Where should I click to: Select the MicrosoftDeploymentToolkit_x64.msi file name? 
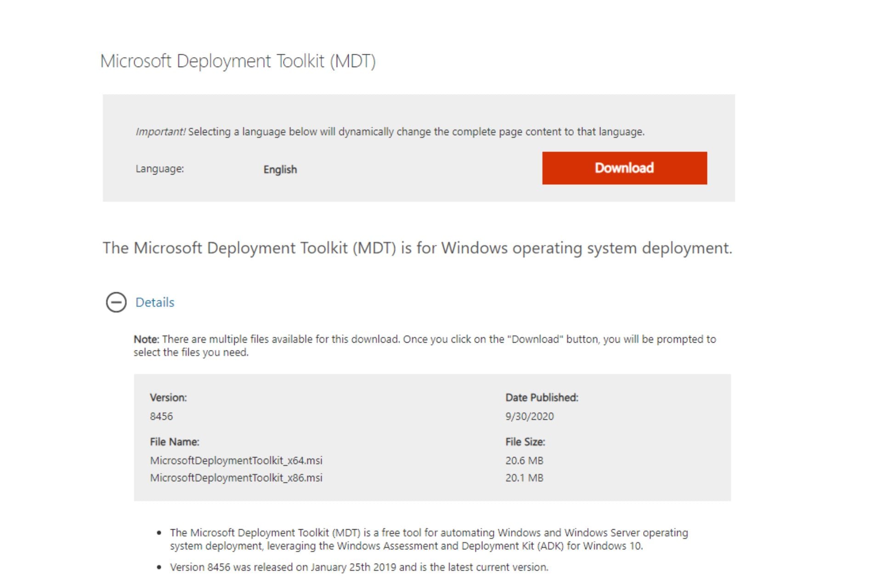236,460
